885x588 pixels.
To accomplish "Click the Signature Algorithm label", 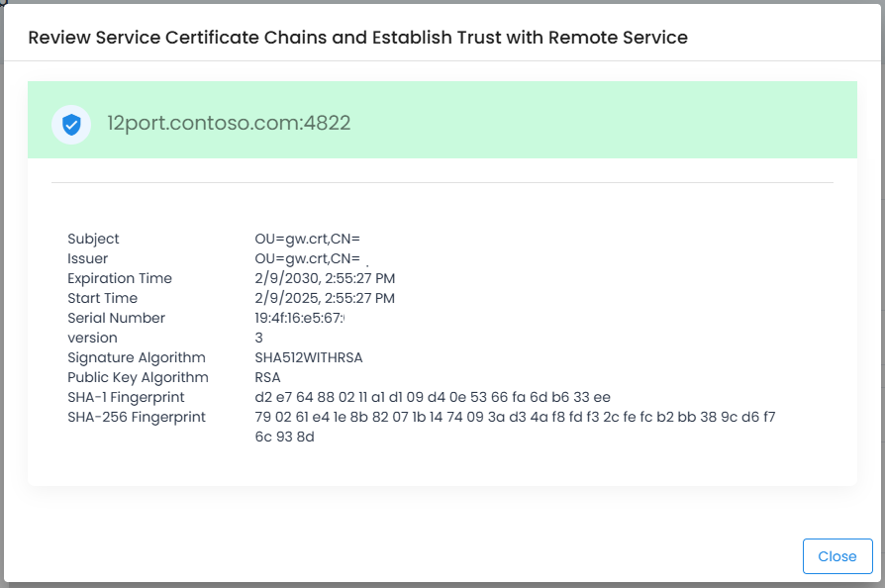I will pos(137,357).
